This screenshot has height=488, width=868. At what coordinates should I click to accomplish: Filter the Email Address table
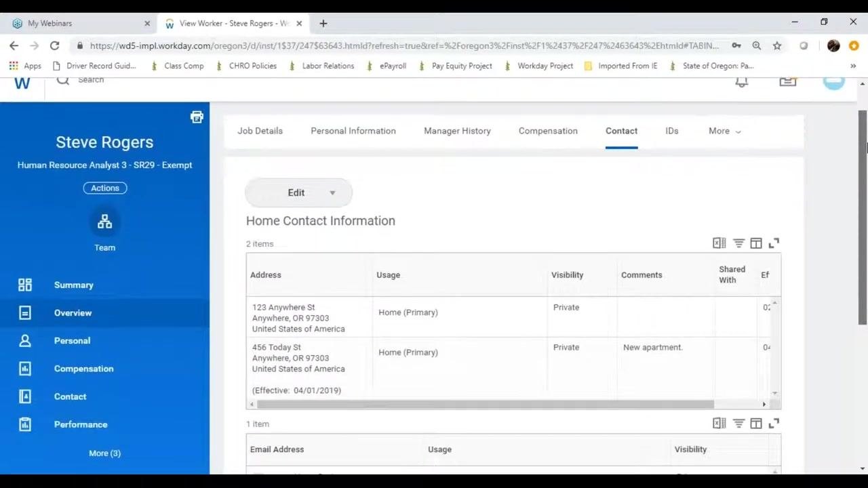[x=738, y=423]
